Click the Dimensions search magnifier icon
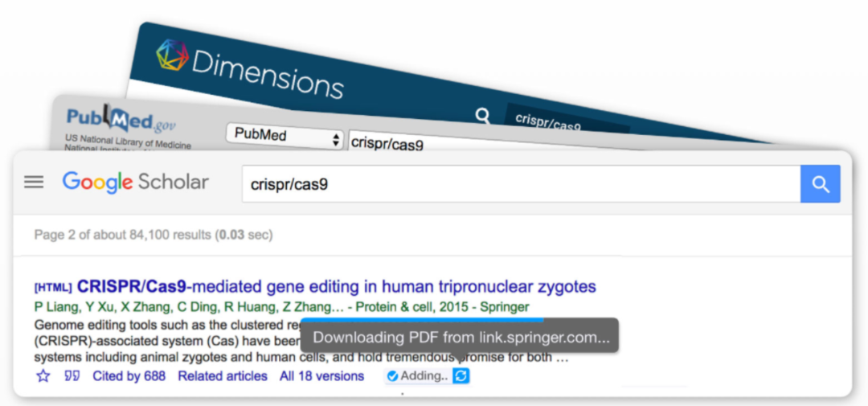The width and height of the screenshot is (868, 406). click(482, 117)
